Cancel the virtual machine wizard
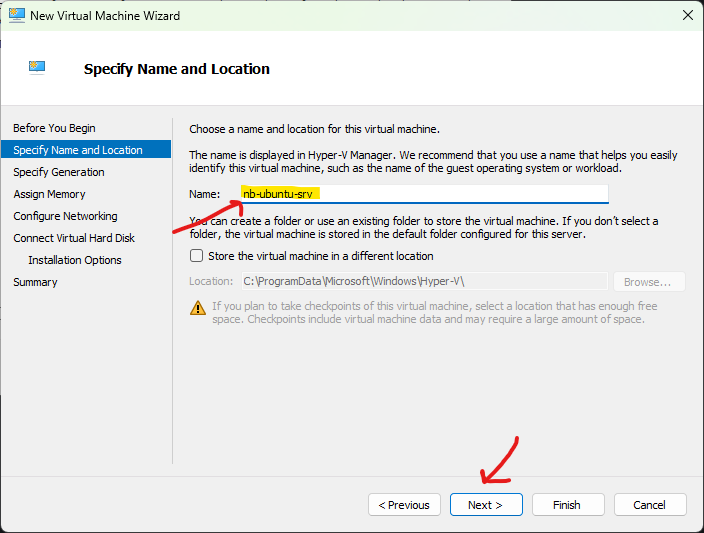The height and width of the screenshot is (533, 704). pyautogui.click(x=650, y=505)
